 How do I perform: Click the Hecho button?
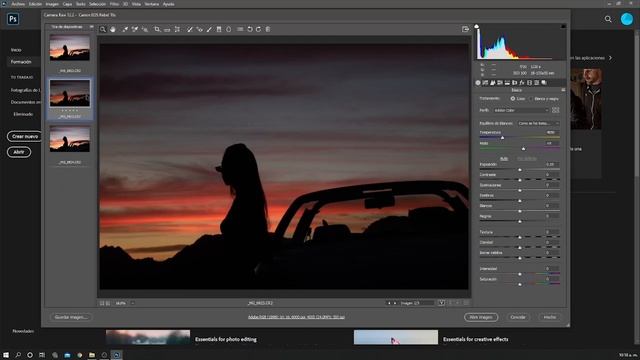click(550, 317)
